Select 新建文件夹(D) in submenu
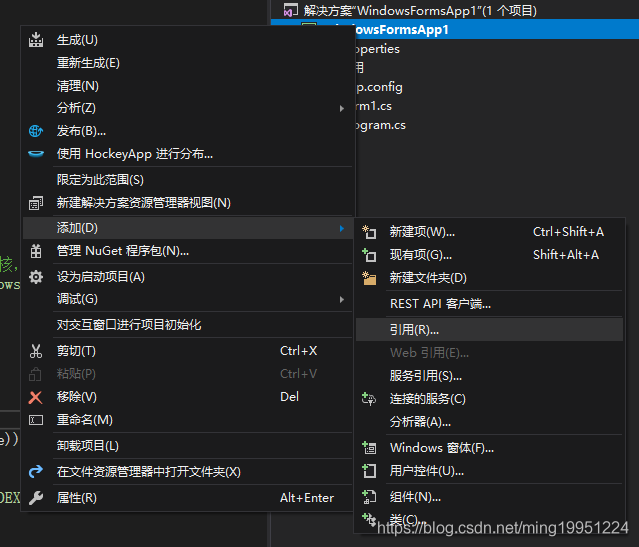 [489, 278]
